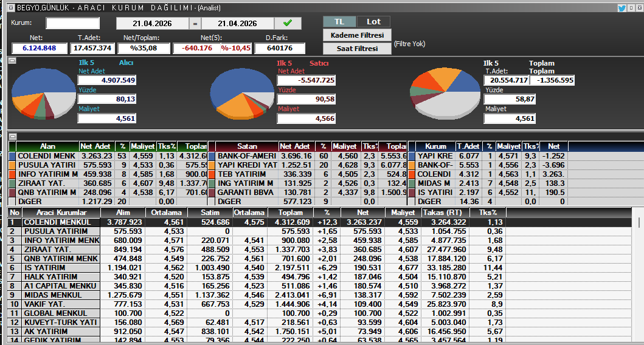Click the BANK-OF-AMERI row in Satan table
Viewport: 644px width, 345px height.
coord(308,156)
